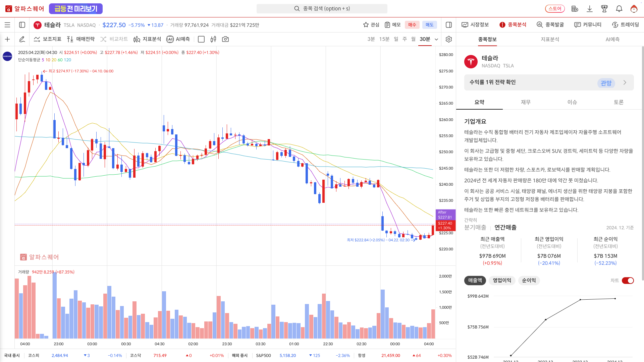Select the 주 weekly timeframe
The width and height of the screenshot is (644, 362).
coord(405,39)
